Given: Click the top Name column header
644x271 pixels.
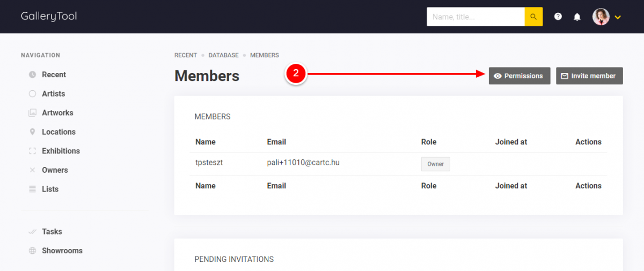Looking at the screenshot, I should (x=206, y=142).
